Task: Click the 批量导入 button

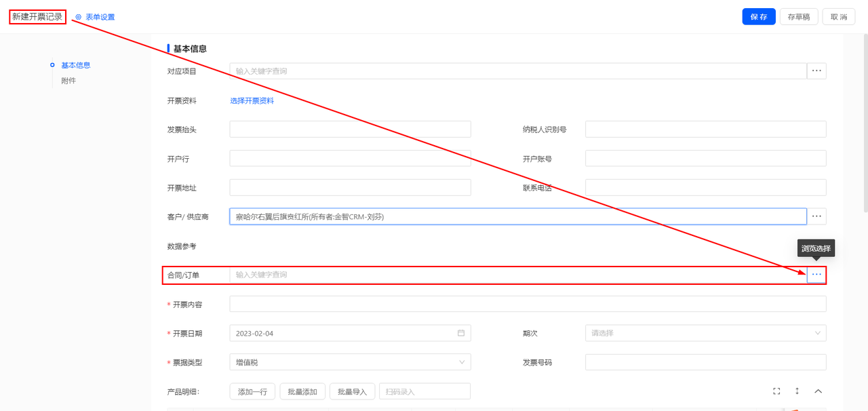Action: 352,392
